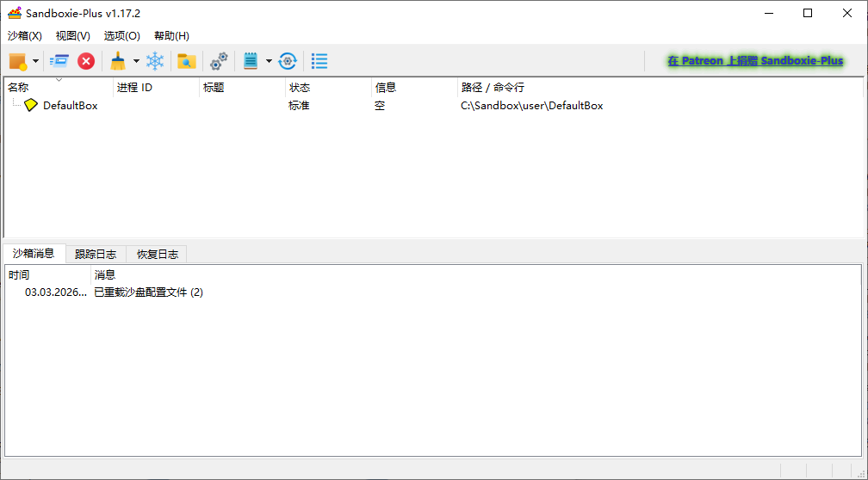Click the notepad edit ini icon
The height and width of the screenshot is (480, 868).
(251, 61)
